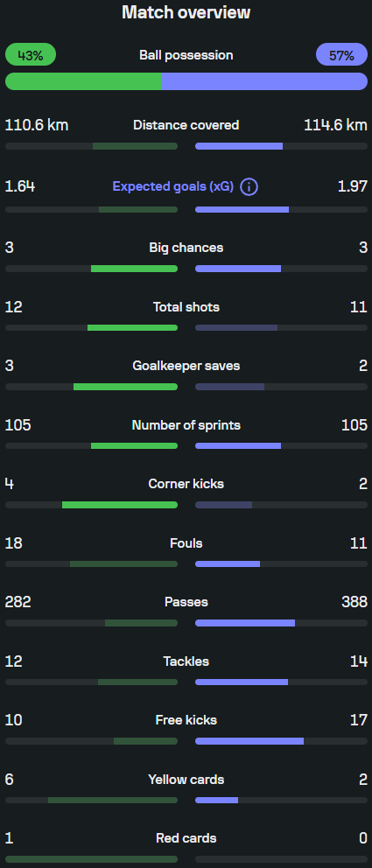This screenshot has height=868, width=372.
Task: Click the Tackles stat label
Action: [x=186, y=661]
